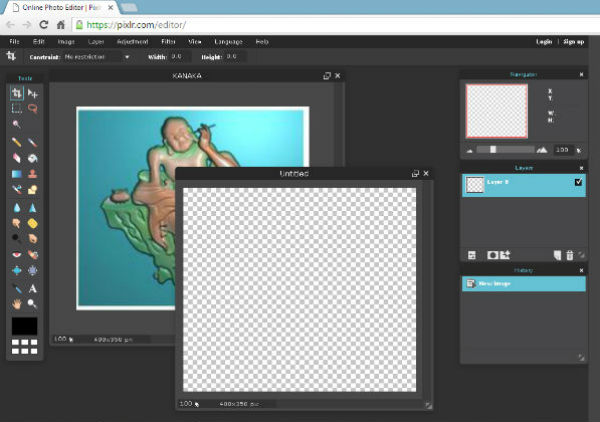Select the Color Replace tool
The height and width of the screenshot is (422, 600).
pyautogui.click(x=16, y=189)
